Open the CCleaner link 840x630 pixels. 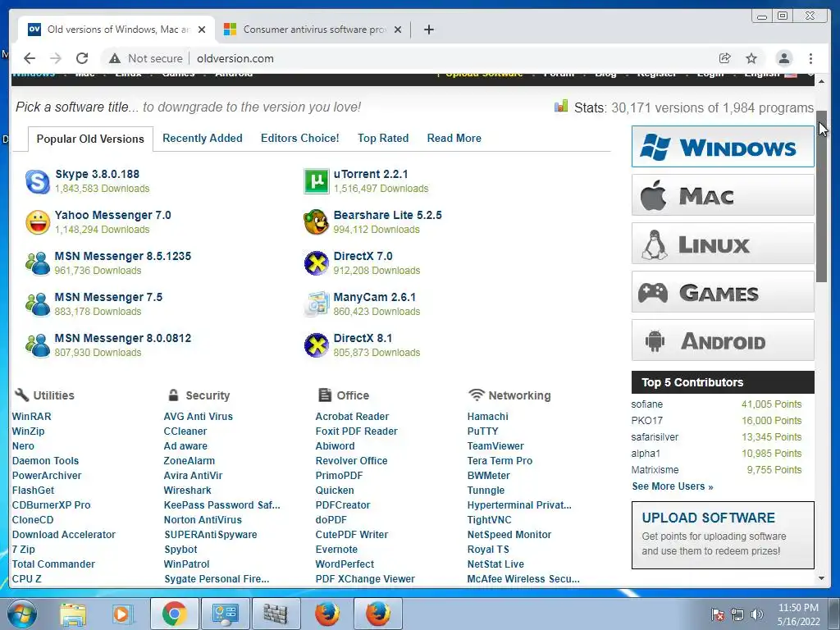tap(185, 431)
